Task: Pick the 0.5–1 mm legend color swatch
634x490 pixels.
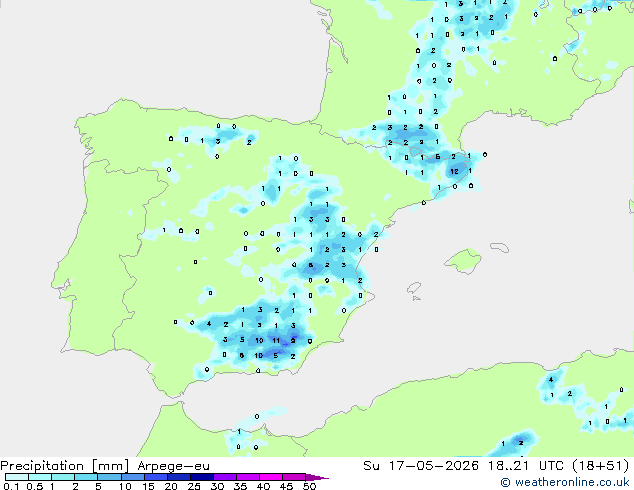Action: (40, 477)
